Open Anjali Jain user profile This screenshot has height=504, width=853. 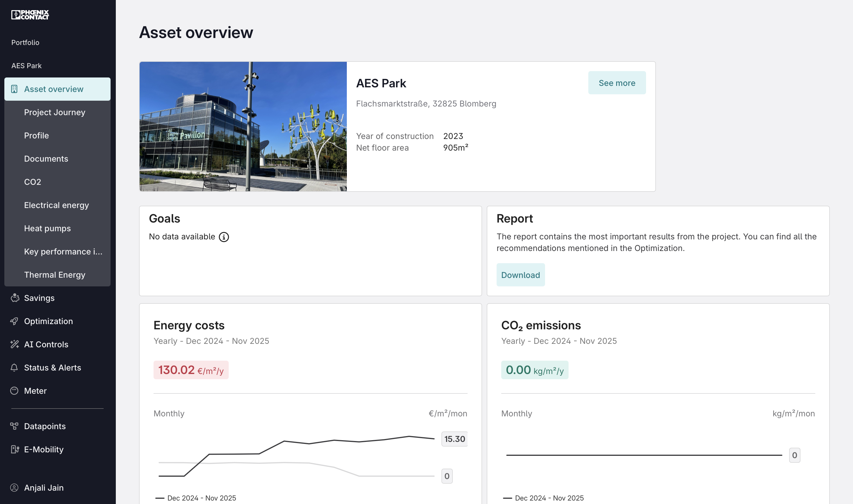pyautogui.click(x=44, y=487)
